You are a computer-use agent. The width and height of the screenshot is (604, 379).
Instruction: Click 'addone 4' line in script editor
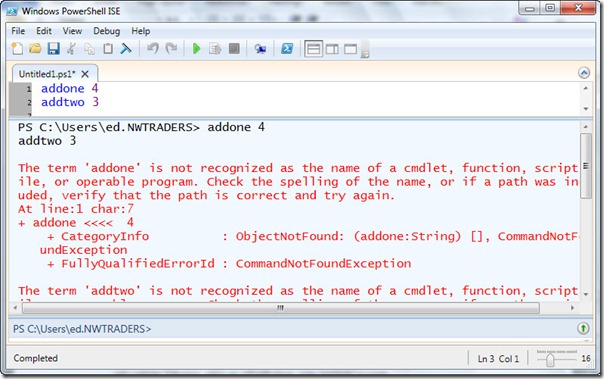[x=70, y=89]
